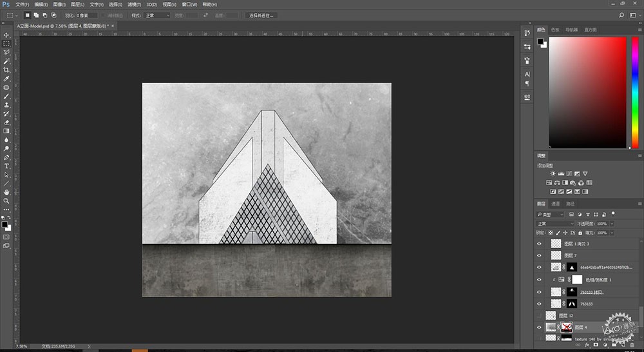This screenshot has height=352, width=644.
Task: Select the Horizontal Type tool
Action: 6,166
